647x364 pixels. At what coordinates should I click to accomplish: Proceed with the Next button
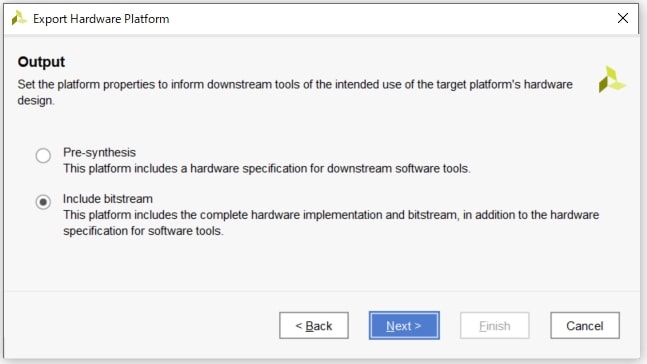click(404, 326)
